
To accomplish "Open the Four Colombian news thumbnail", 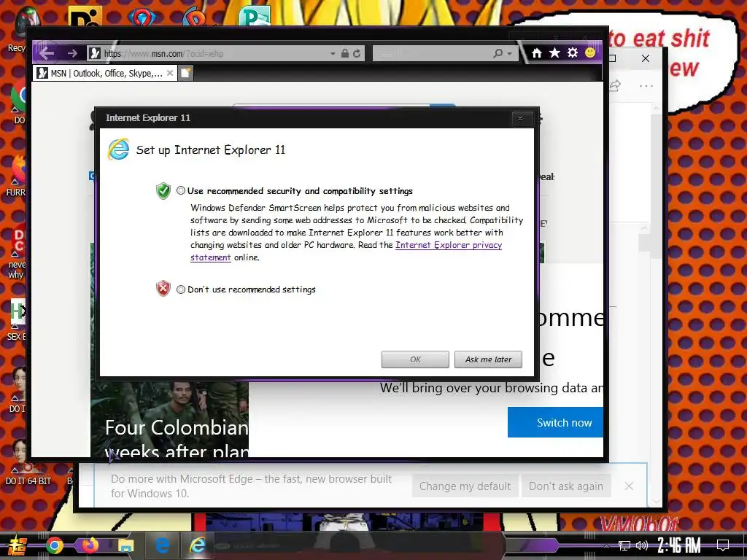I will (169, 419).
